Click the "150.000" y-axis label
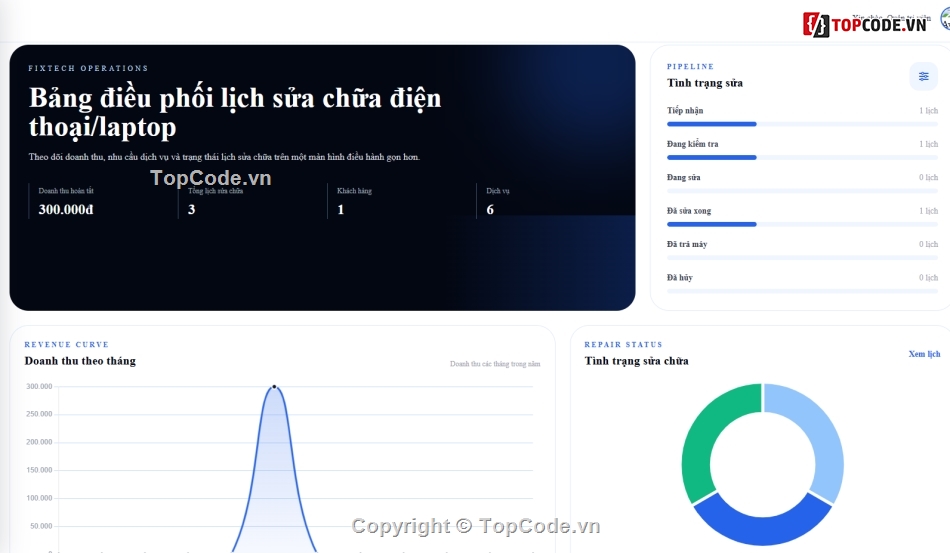The width and height of the screenshot is (950, 553). (x=39, y=470)
